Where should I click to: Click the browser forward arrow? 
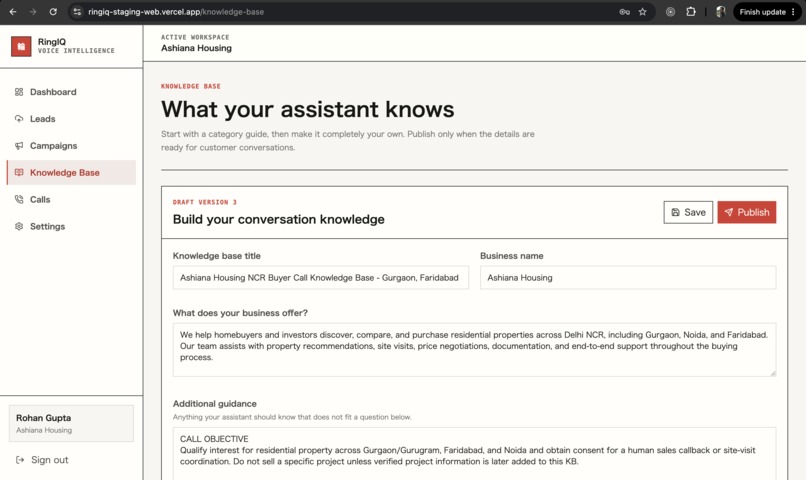tap(33, 12)
